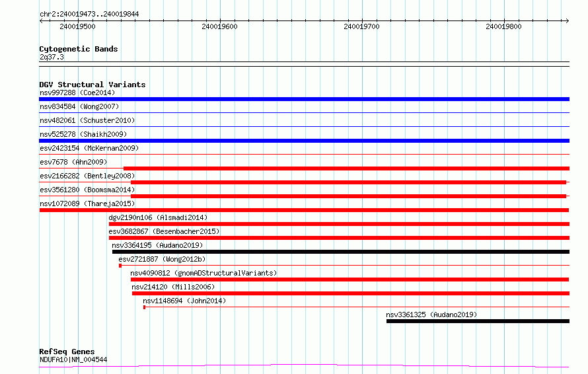Click the thick blue bar of nsv997288
Image resolution: width=588 pixels, height=374 pixels.
click(x=304, y=99)
